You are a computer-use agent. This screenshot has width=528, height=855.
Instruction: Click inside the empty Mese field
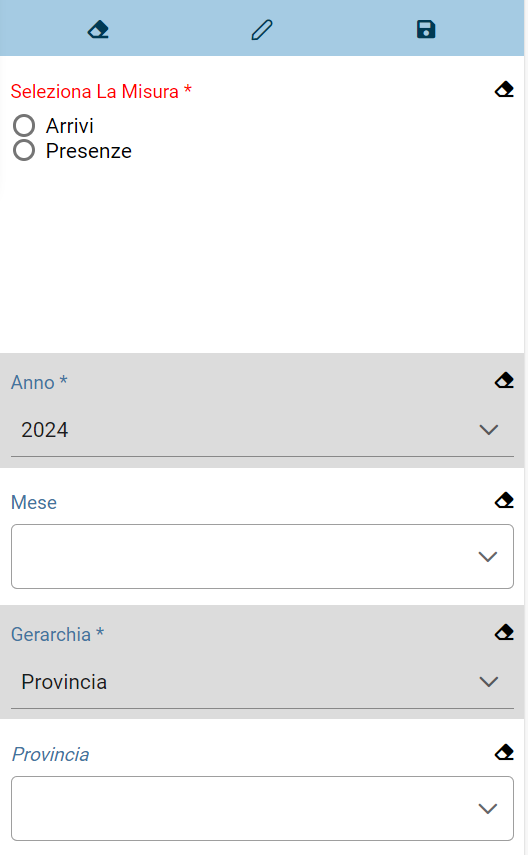(x=262, y=557)
